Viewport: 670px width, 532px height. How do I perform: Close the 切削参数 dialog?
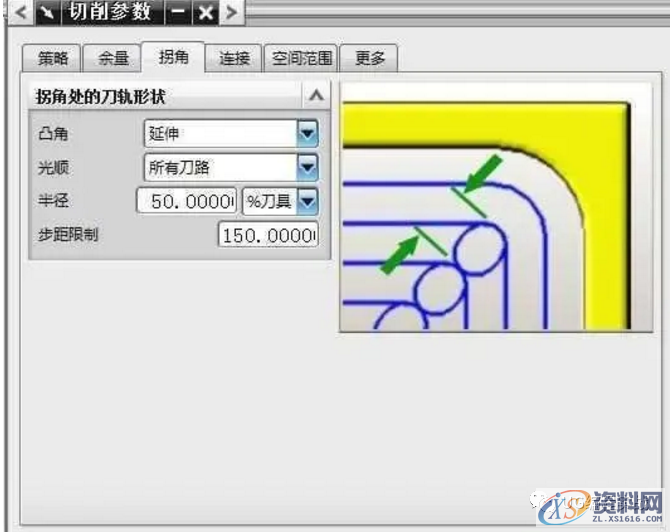206,12
